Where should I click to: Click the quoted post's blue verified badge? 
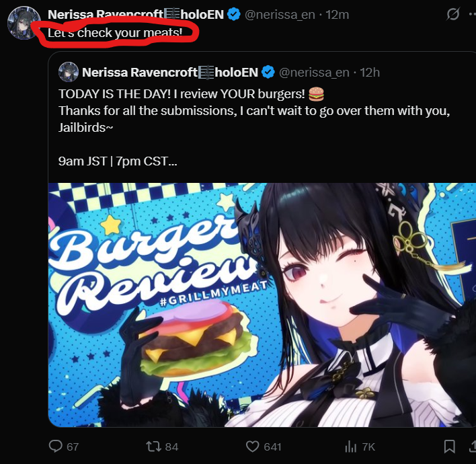click(268, 72)
